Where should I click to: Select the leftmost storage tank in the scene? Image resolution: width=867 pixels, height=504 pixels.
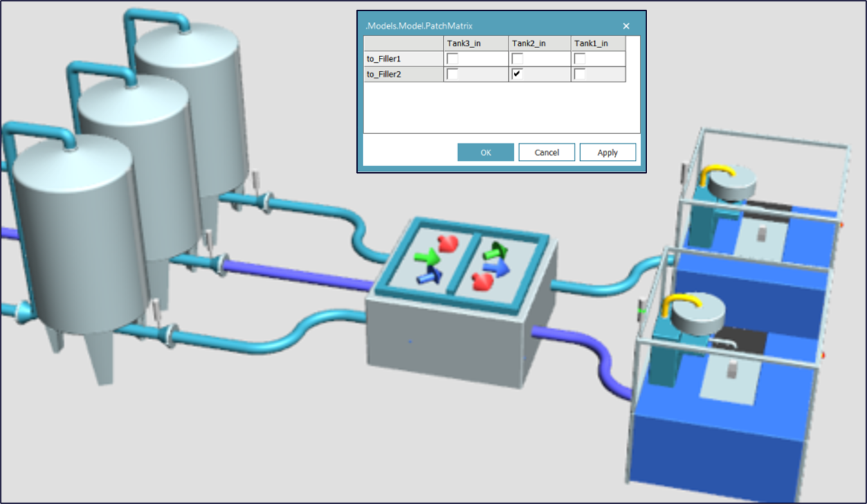pyautogui.click(x=77, y=244)
